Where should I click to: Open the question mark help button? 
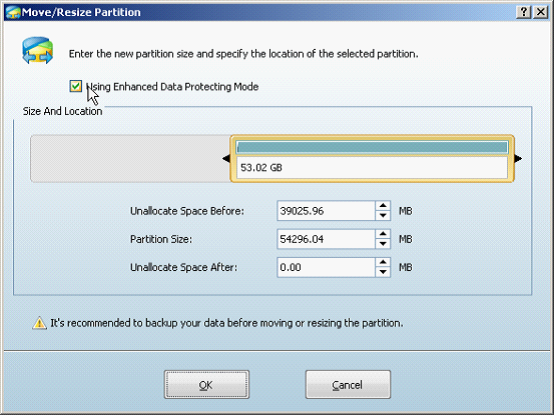(524, 12)
